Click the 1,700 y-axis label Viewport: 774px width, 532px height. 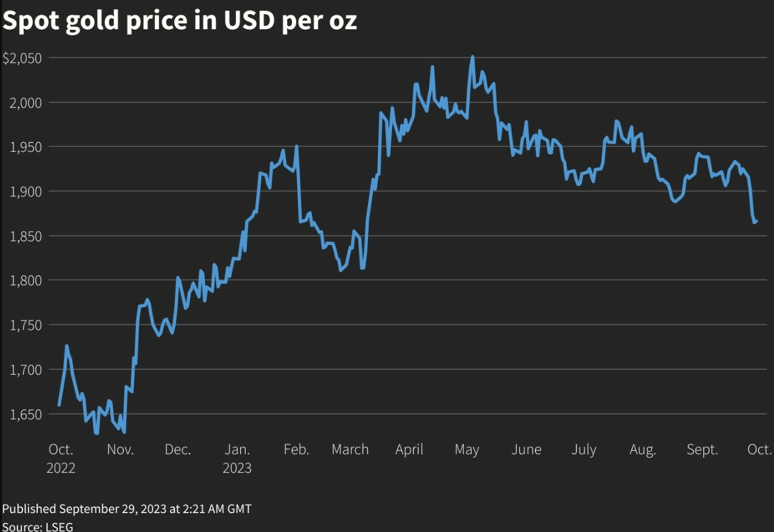25,369
